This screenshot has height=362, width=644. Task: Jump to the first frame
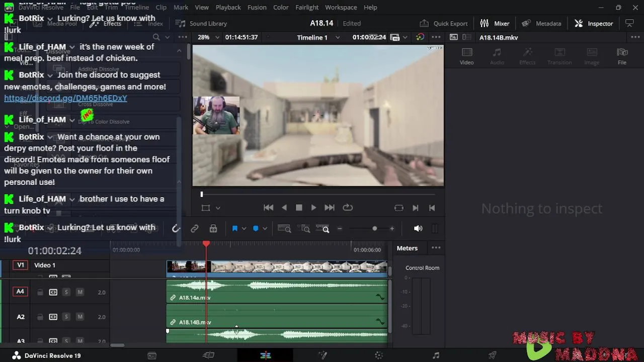269,208
